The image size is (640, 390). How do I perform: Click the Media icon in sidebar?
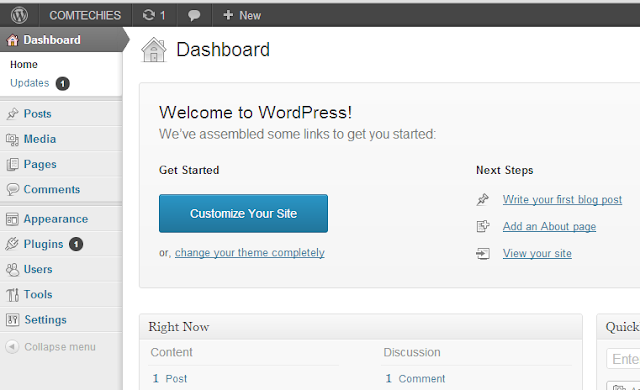[x=12, y=139]
